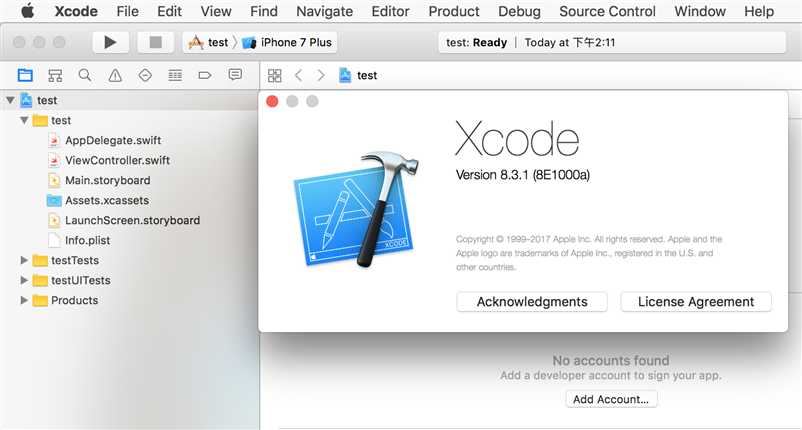The image size is (802, 430).
Task: Choose the test scheme in toolbar
Action: pos(208,42)
